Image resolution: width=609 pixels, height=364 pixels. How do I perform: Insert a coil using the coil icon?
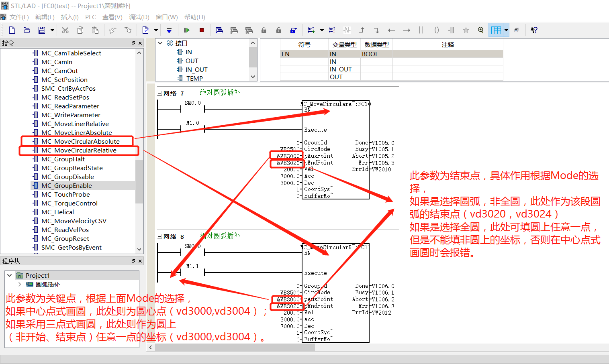[x=436, y=30]
